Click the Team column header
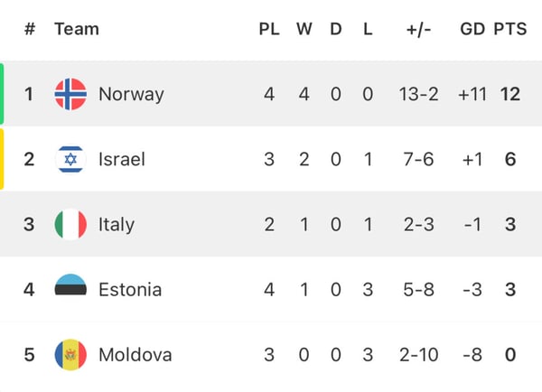 point(77,29)
